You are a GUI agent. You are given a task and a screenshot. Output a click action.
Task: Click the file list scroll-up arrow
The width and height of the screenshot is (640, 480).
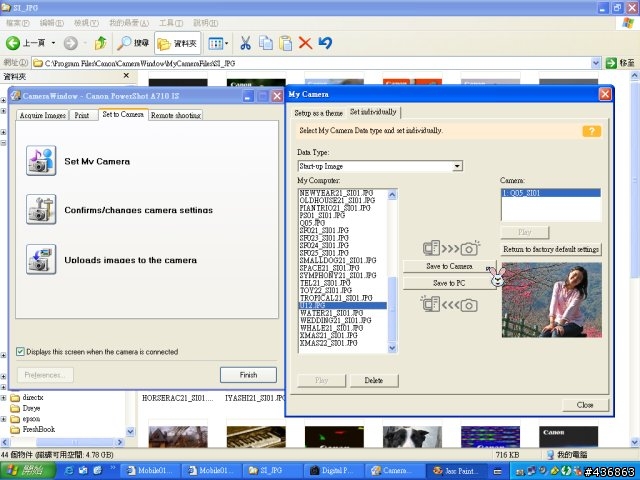(x=392, y=194)
